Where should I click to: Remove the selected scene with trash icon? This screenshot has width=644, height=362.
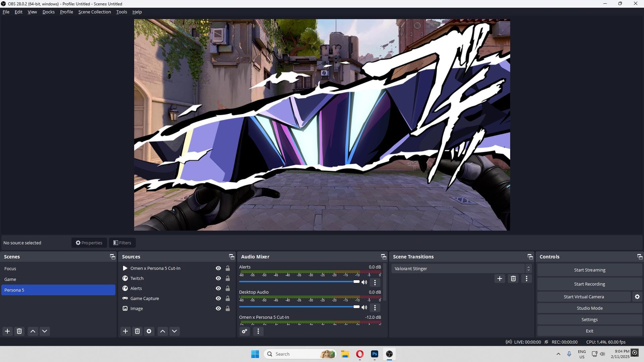point(19,331)
